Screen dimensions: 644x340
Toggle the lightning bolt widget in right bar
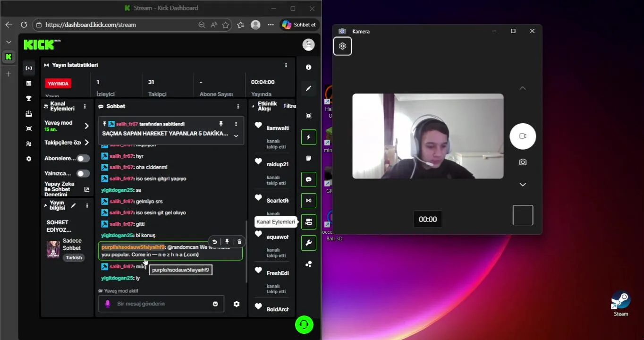click(308, 137)
